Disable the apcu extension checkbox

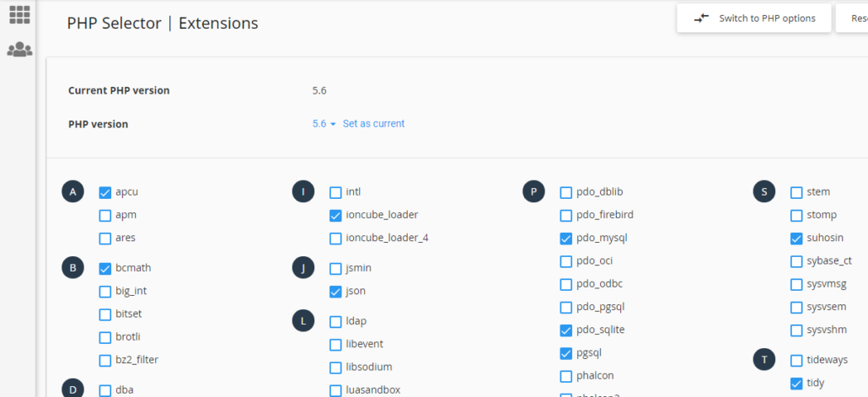point(105,192)
